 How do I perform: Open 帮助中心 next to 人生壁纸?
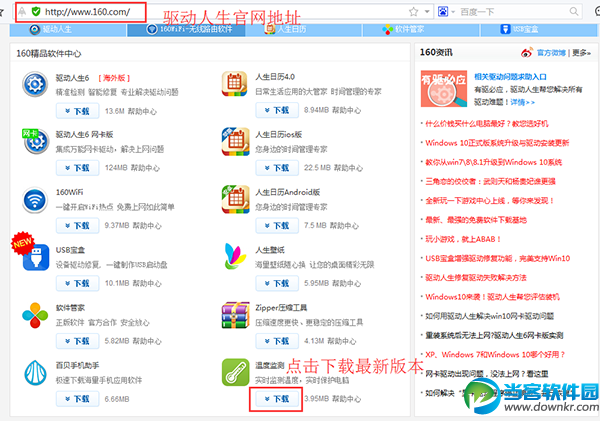click(x=346, y=284)
